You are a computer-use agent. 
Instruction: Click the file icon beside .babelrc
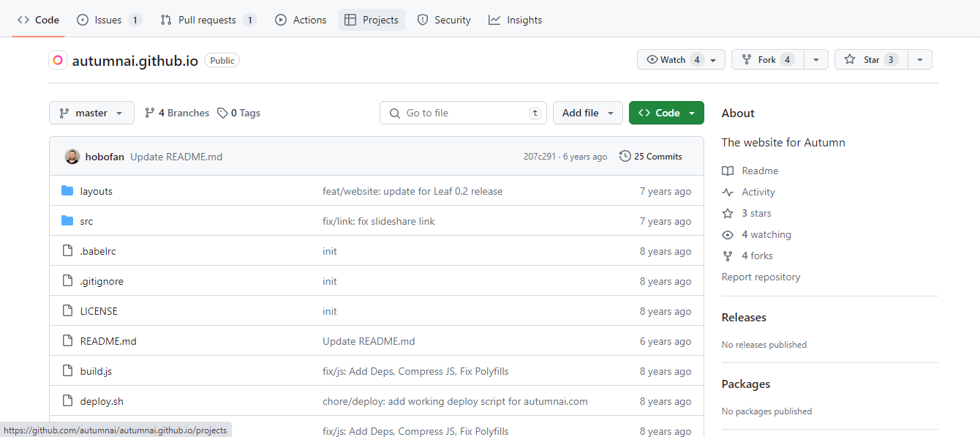click(x=67, y=251)
